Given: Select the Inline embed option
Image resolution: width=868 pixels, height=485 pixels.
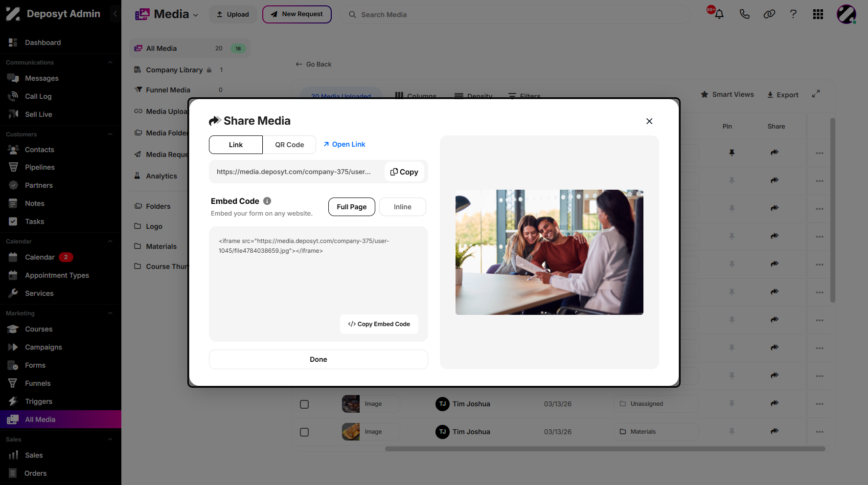Looking at the screenshot, I should (x=403, y=207).
